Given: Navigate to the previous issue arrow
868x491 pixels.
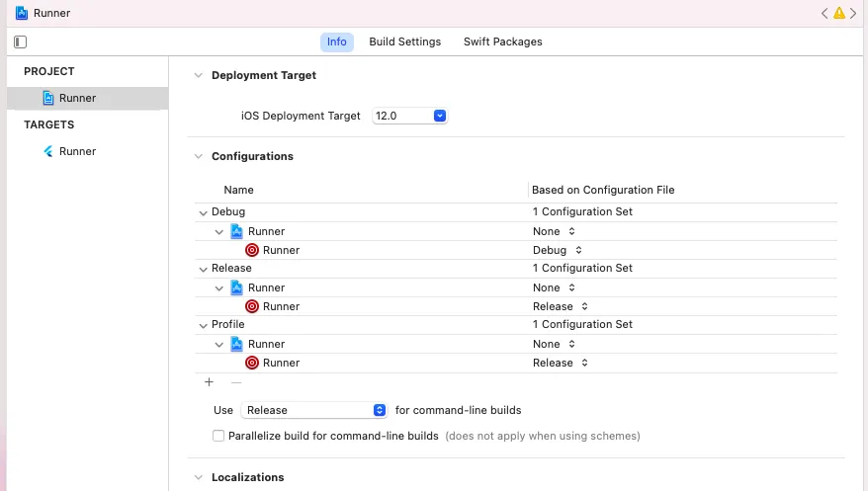Looking at the screenshot, I should 825,13.
